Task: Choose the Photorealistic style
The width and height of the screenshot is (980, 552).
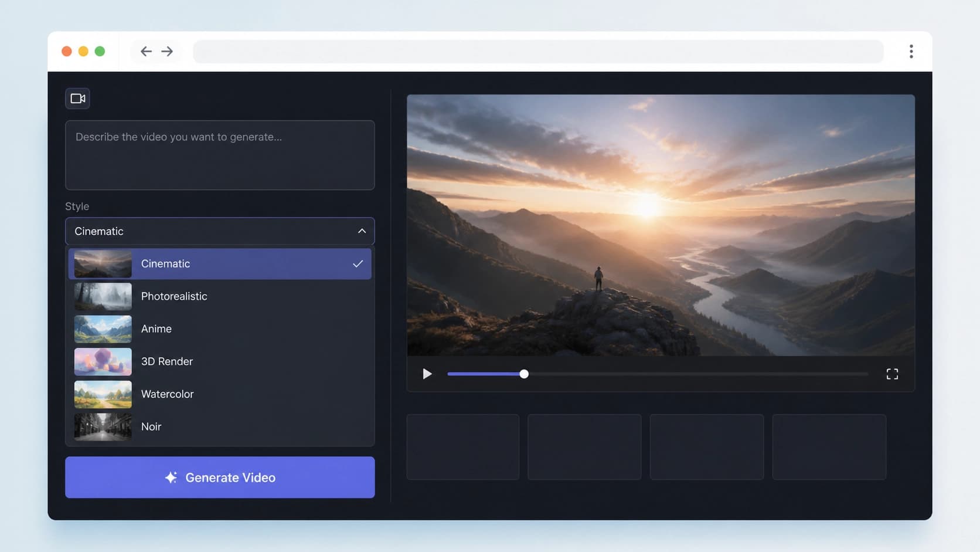Action: tap(220, 296)
